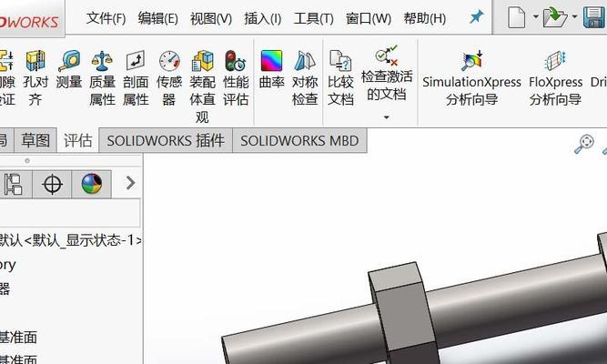The image size is (607, 364).
Task: Save the current document
Action: 594,17
